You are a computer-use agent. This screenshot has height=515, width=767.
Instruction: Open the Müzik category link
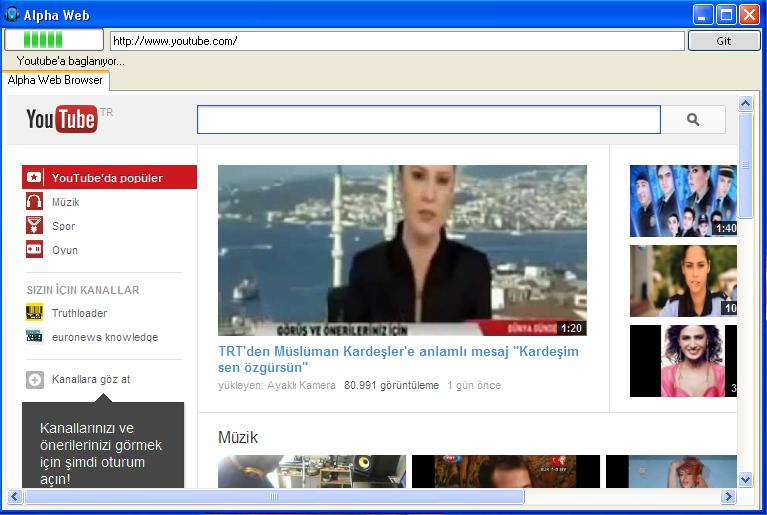(x=66, y=202)
